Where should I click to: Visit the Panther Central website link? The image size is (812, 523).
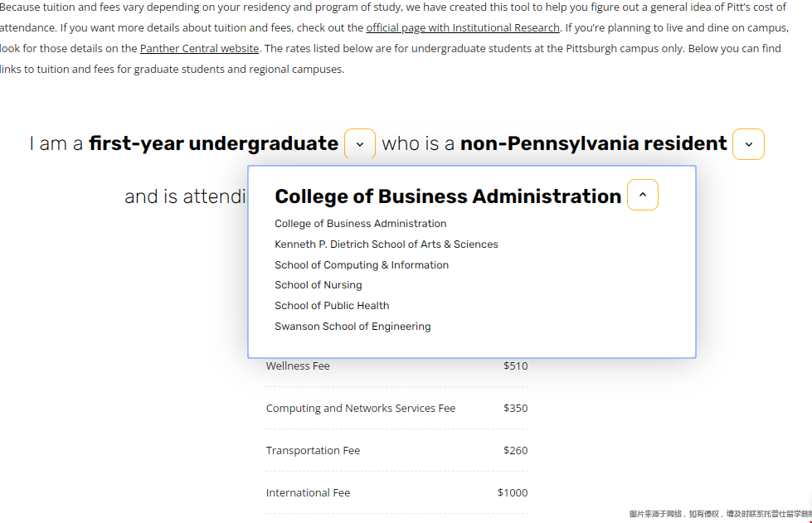(199, 49)
